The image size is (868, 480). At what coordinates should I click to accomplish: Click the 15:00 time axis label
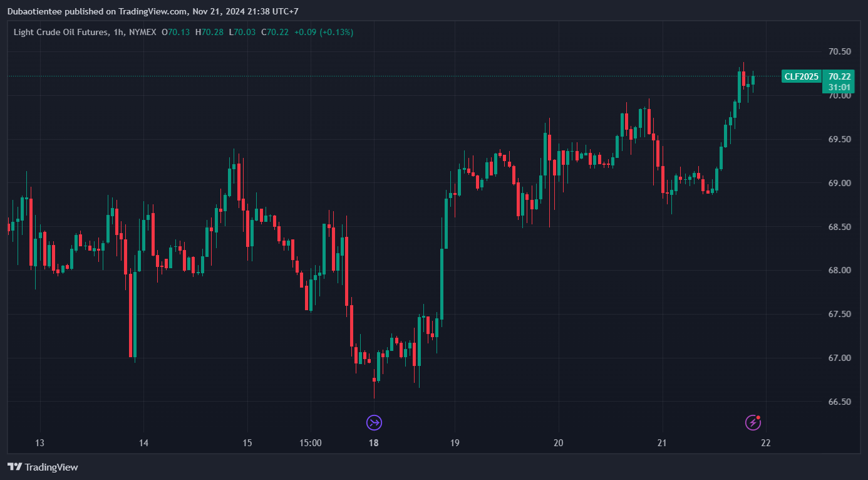(x=311, y=443)
